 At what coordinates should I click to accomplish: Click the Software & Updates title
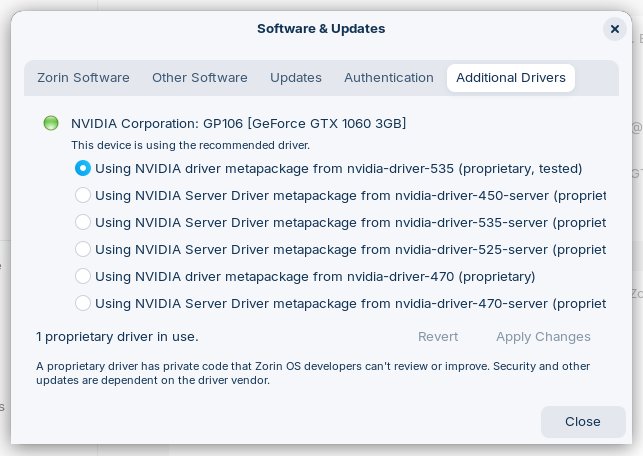click(321, 29)
